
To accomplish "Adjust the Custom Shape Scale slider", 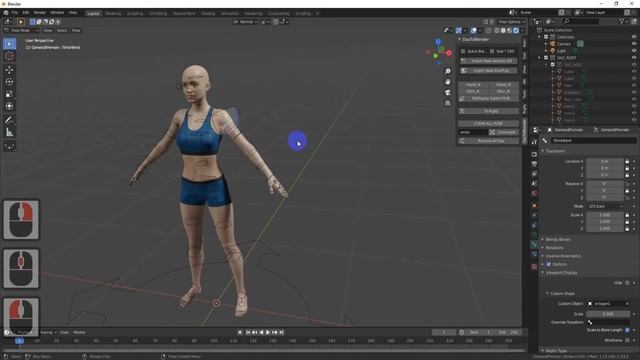I will pyautogui.click(x=608, y=314).
